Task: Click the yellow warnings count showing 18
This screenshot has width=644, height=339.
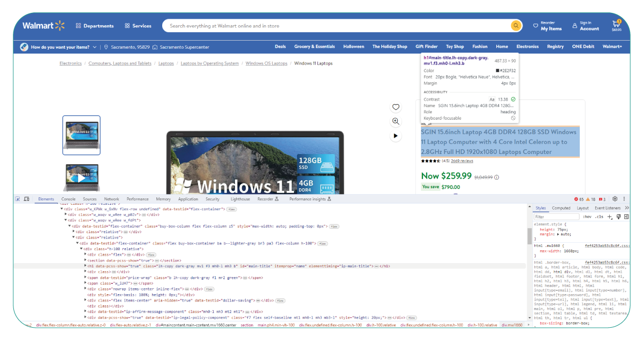Action: tap(592, 199)
